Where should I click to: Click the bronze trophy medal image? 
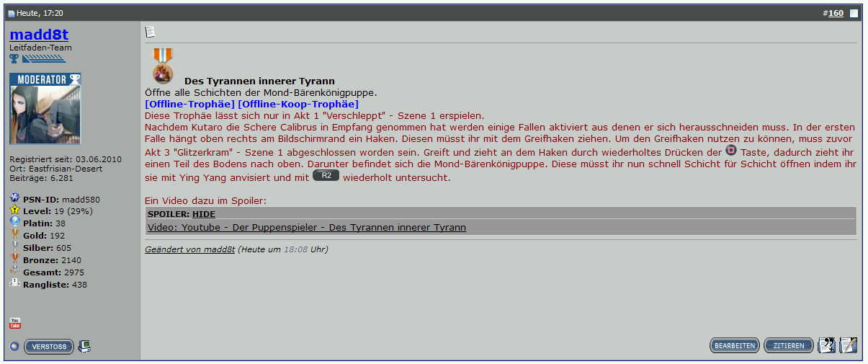pos(164,66)
